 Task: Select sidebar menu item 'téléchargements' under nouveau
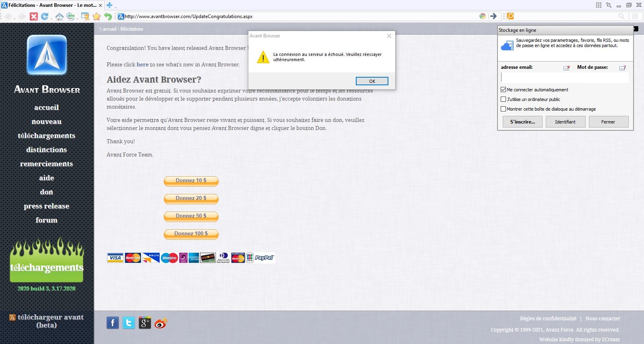click(47, 136)
